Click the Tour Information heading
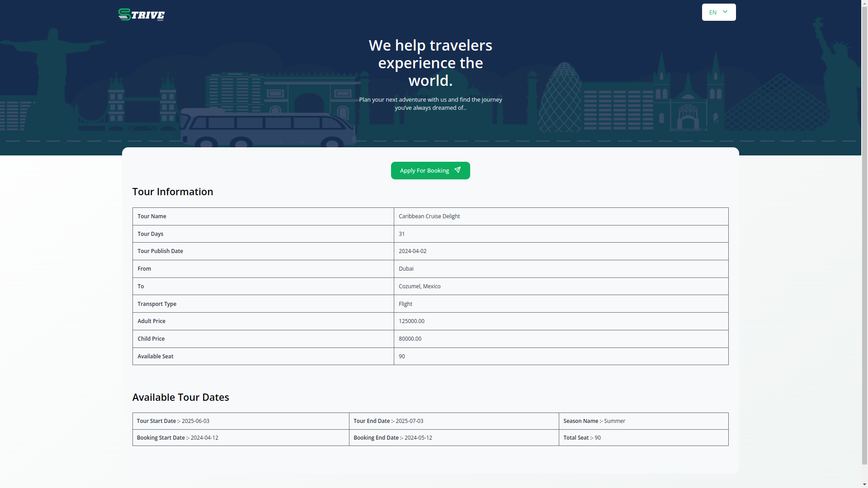Image resolution: width=868 pixels, height=488 pixels. pos(172,192)
